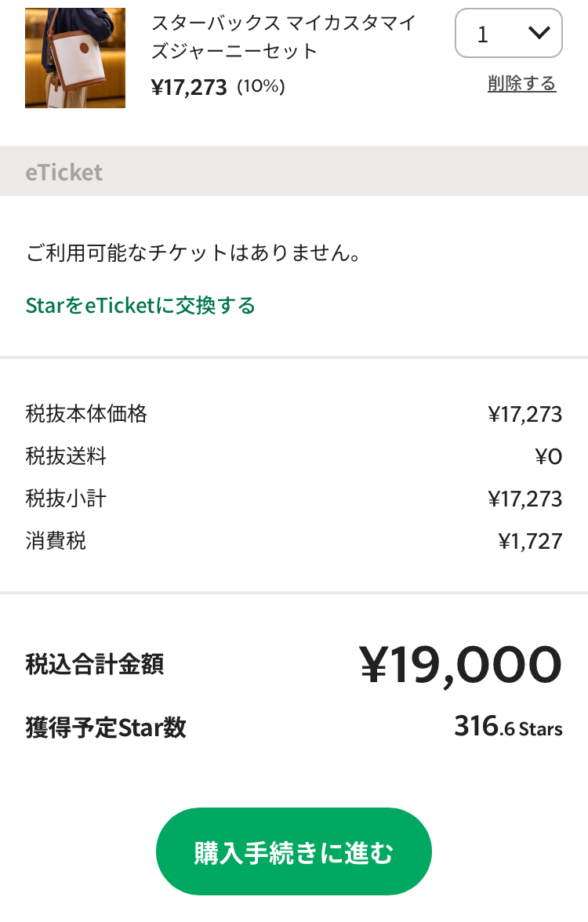The width and height of the screenshot is (588, 922).
Task: Click the ¥19,000 grand total amount
Action: click(x=460, y=663)
